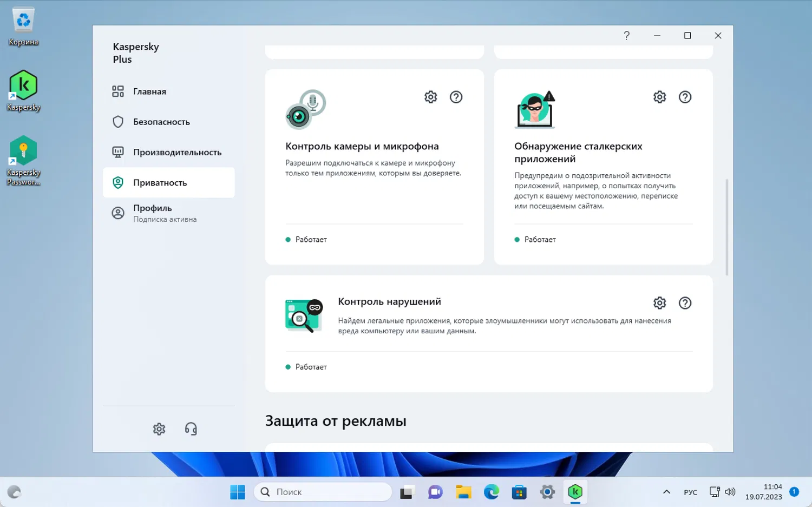Image resolution: width=812 pixels, height=507 pixels.
Task: Open Microsoft Store from the taskbar
Action: tap(520, 492)
